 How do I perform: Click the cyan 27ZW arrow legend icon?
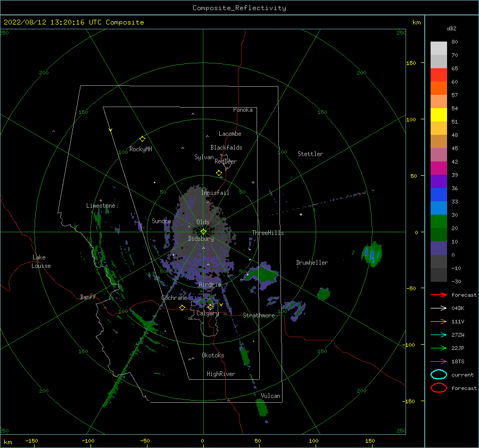click(x=439, y=335)
